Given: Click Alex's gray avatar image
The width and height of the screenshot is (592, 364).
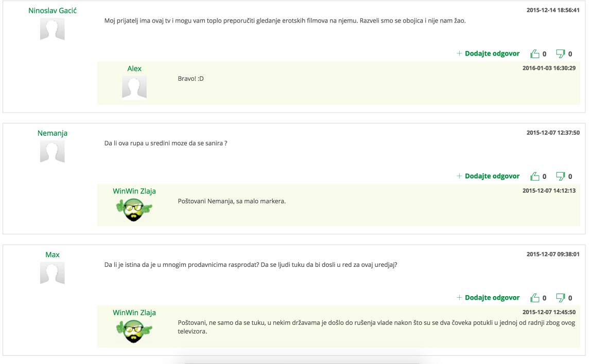Looking at the screenshot, I should pyautogui.click(x=134, y=87).
